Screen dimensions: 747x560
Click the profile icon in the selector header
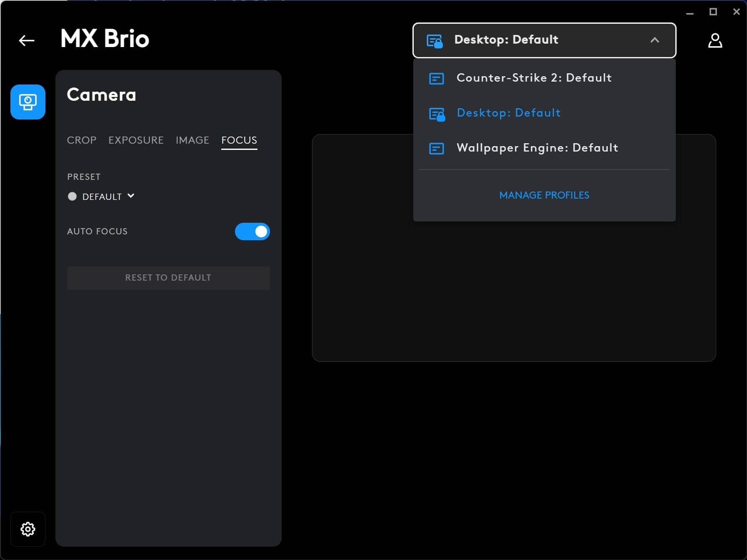click(435, 41)
